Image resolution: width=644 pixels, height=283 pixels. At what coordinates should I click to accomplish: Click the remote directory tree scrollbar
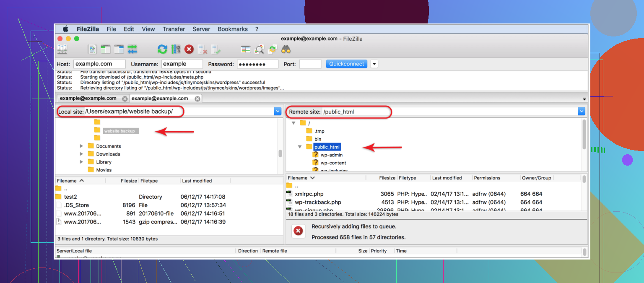pos(584,134)
